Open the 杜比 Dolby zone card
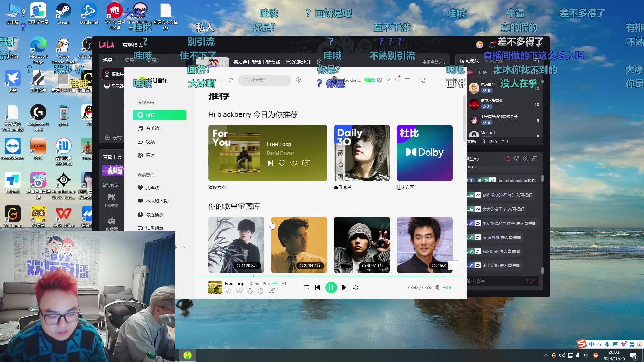Screen dimensions: 644x362 click(x=425, y=153)
